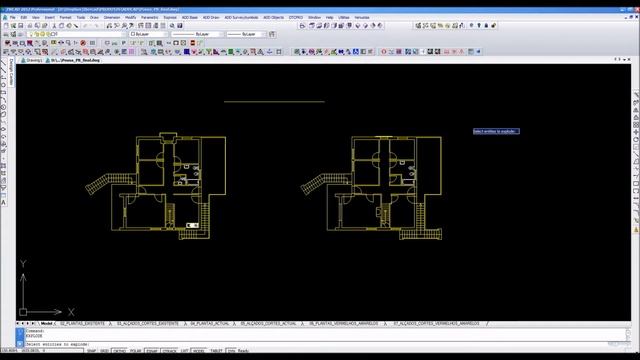Select the horizontal line above the plans

274,101
